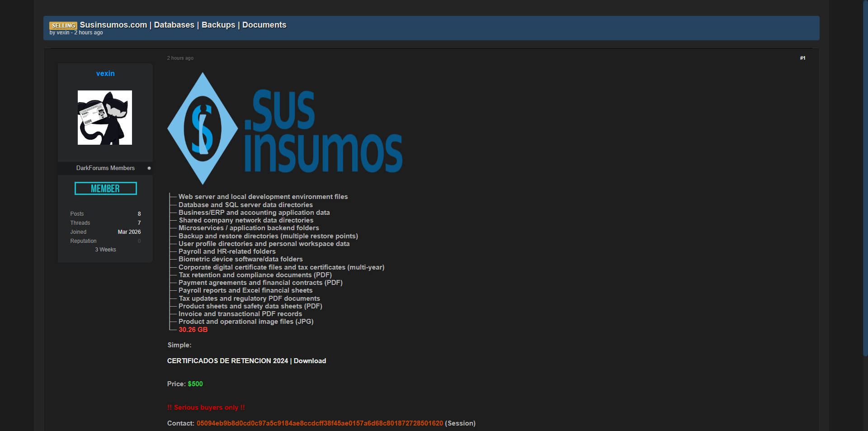Click the teal MEMBER rank badge
This screenshot has height=431, width=868.
(105, 189)
